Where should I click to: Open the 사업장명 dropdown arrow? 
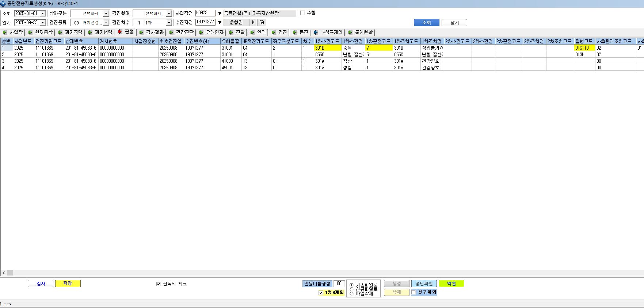click(x=220, y=14)
